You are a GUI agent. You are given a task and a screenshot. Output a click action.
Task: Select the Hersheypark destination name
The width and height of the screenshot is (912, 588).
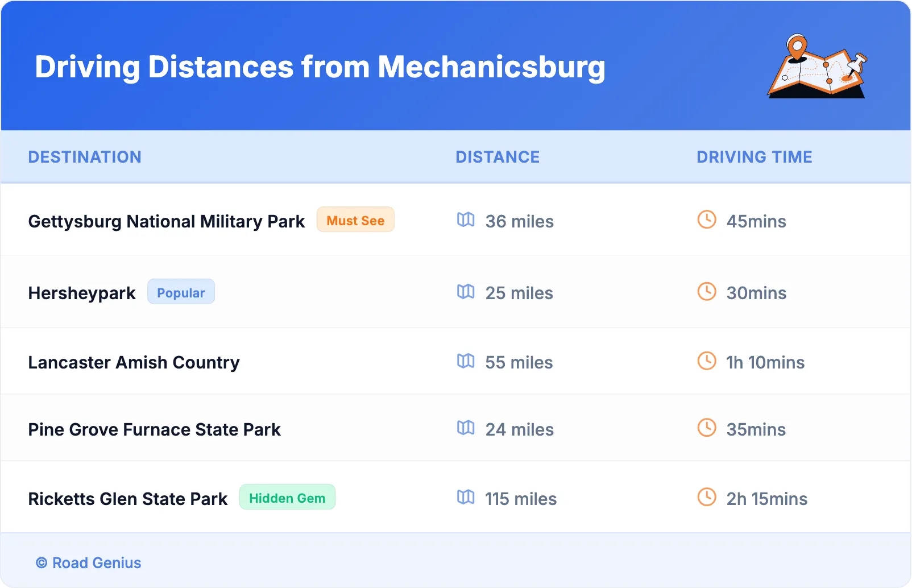click(82, 293)
